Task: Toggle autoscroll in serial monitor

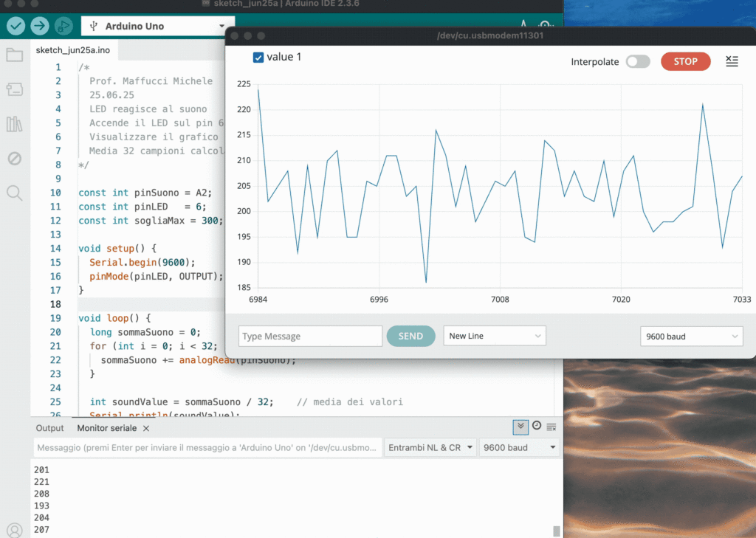Action: (x=520, y=427)
